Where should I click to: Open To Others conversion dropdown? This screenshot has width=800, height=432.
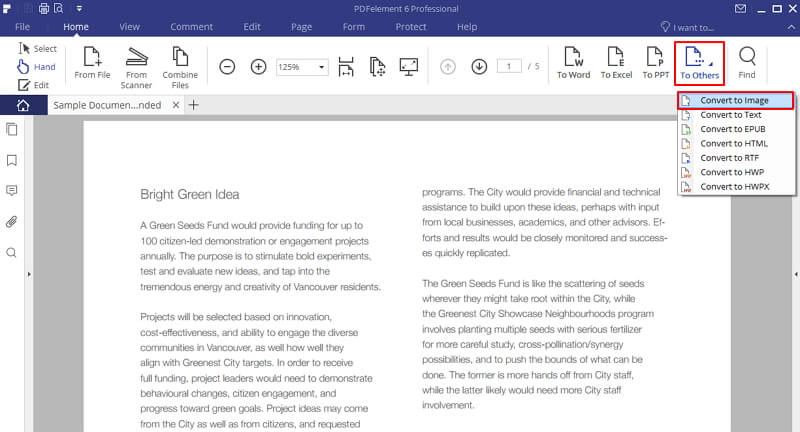tap(699, 63)
